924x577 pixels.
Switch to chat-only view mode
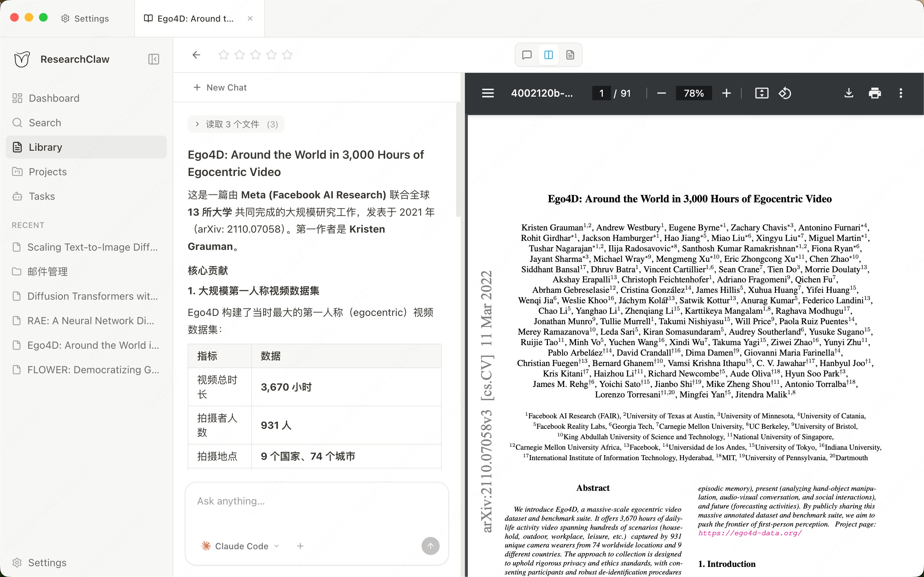tap(527, 54)
